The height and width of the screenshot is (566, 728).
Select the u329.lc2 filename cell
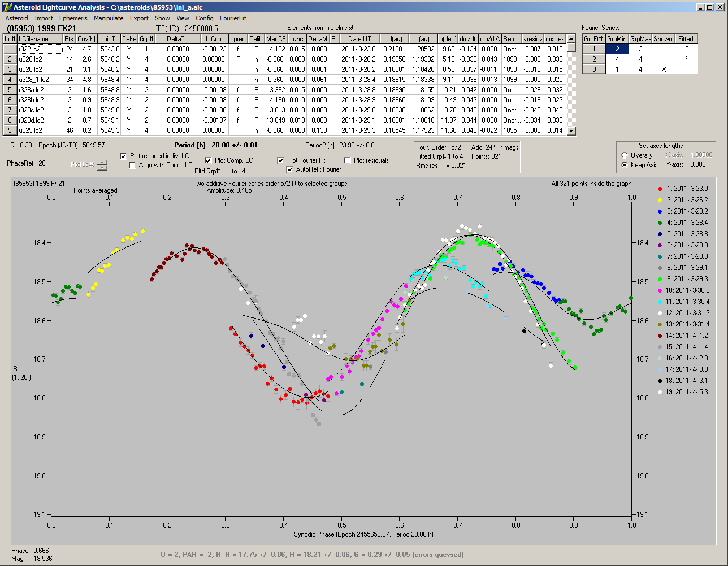coord(40,130)
